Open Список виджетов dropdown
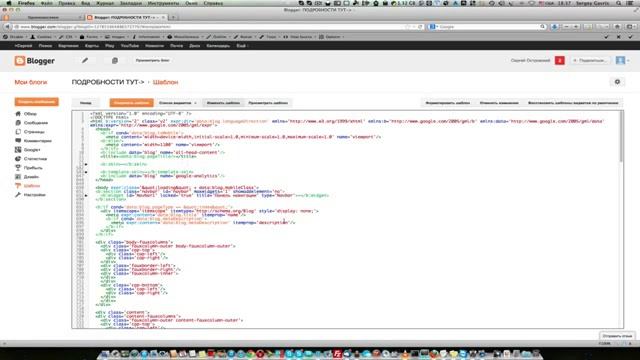 (178, 103)
